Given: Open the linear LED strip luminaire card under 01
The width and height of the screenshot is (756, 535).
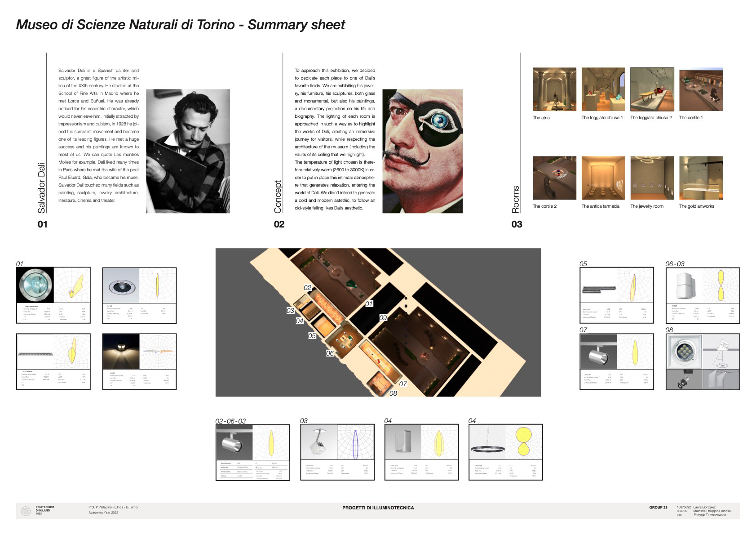Looking at the screenshot, I should pos(53,361).
